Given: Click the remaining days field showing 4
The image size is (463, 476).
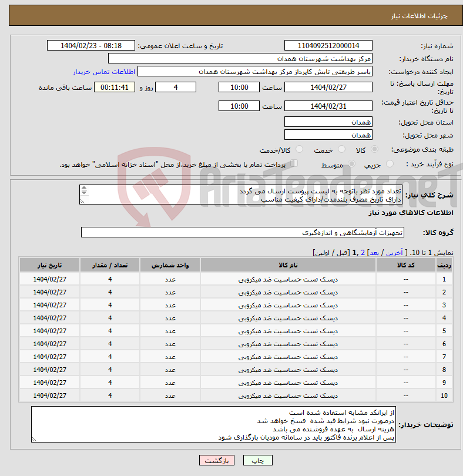Looking at the screenshot, I should [176, 88].
